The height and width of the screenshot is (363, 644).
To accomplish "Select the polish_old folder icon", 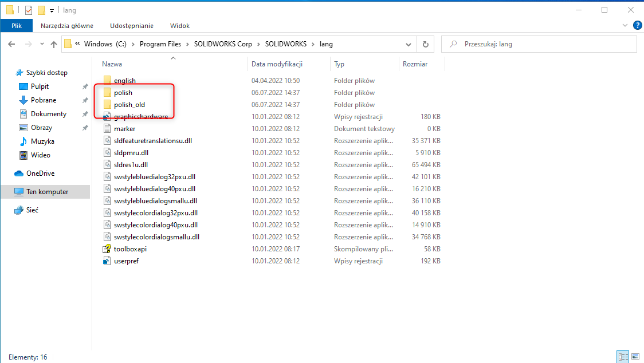I will (107, 104).
